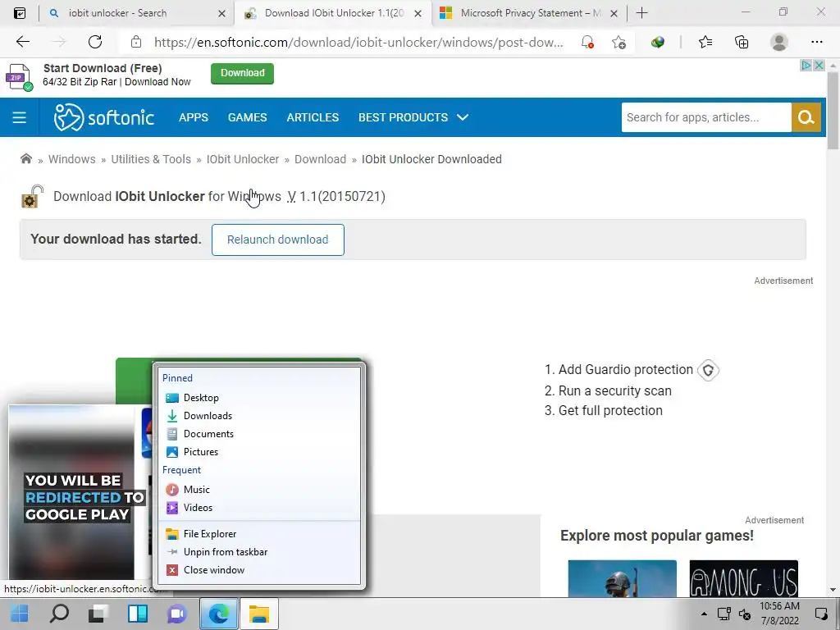Go back to the previous page
Image resolution: width=840 pixels, height=630 pixels.
tap(22, 42)
